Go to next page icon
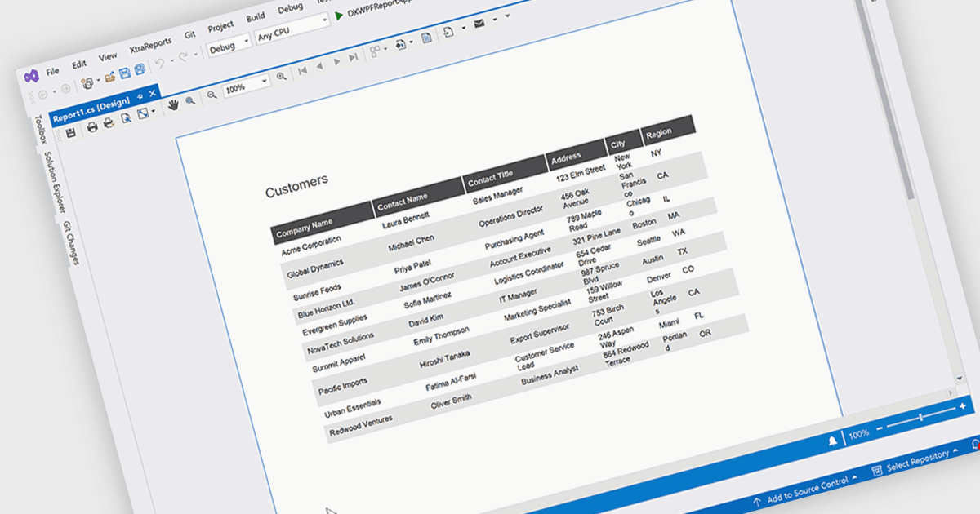980x514 pixels. [x=337, y=61]
